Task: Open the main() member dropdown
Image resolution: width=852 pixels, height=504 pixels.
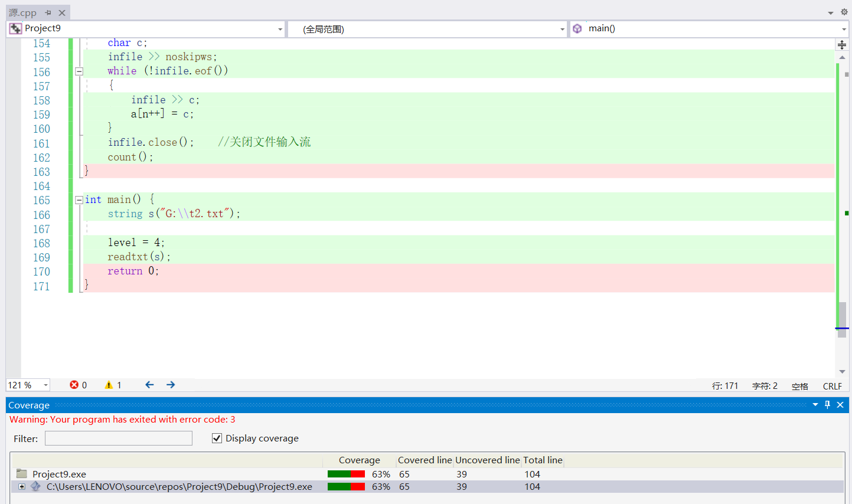Action: click(x=843, y=29)
